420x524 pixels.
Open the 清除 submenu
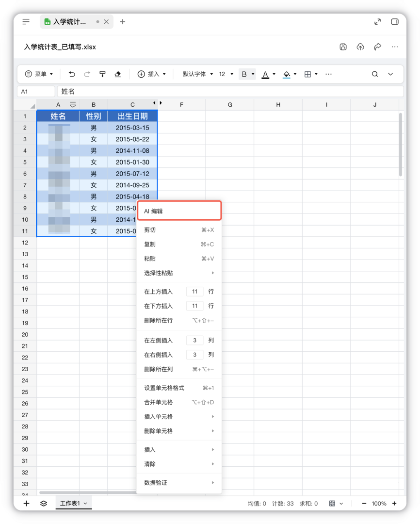point(179,464)
